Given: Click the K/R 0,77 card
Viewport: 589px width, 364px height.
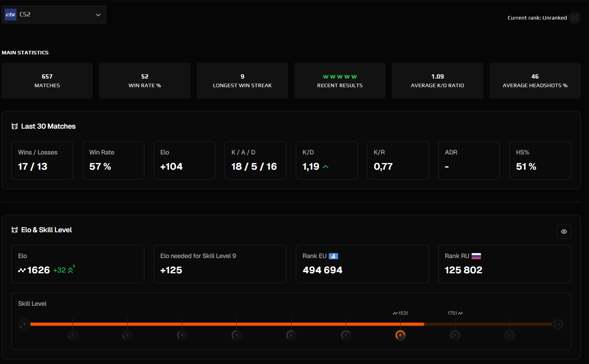Looking at the screenshot, I should [x=398, y=160].
